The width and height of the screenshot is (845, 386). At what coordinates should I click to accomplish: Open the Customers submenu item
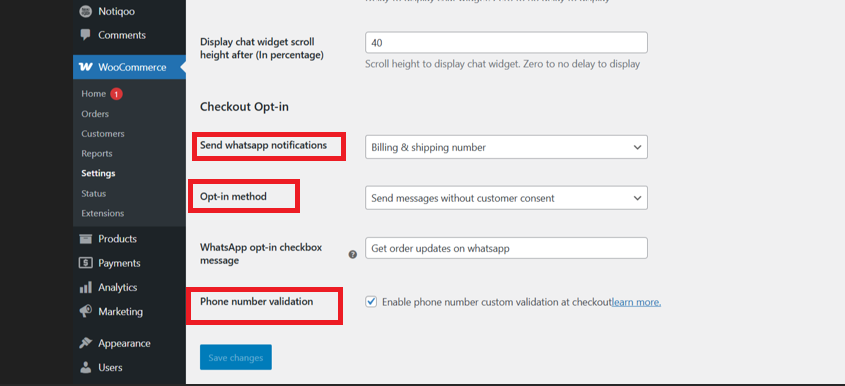tap(103, 134)
